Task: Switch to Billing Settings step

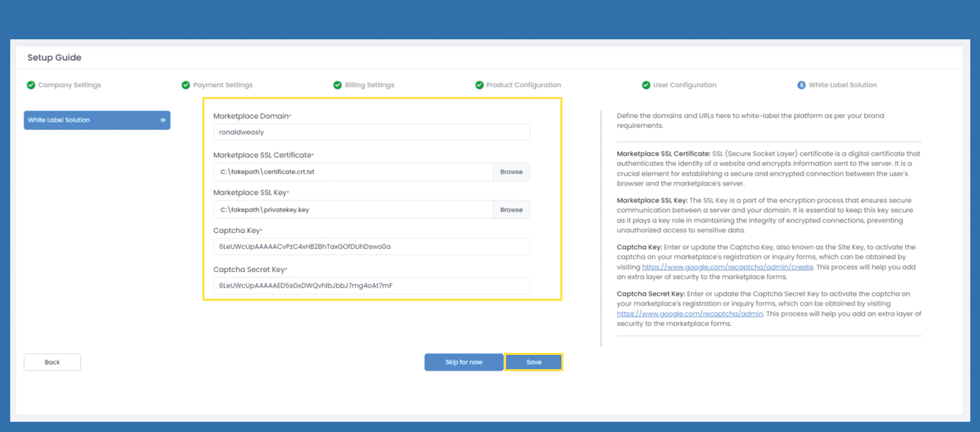Action: pyautogui.click(x=369, y=85)
